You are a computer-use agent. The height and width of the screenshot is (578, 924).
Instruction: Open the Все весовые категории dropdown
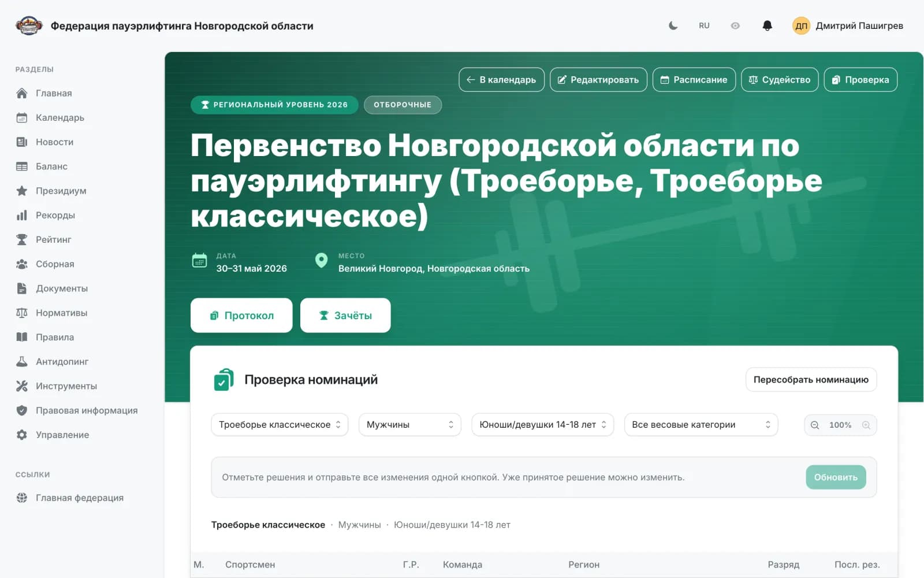[701, 424]
